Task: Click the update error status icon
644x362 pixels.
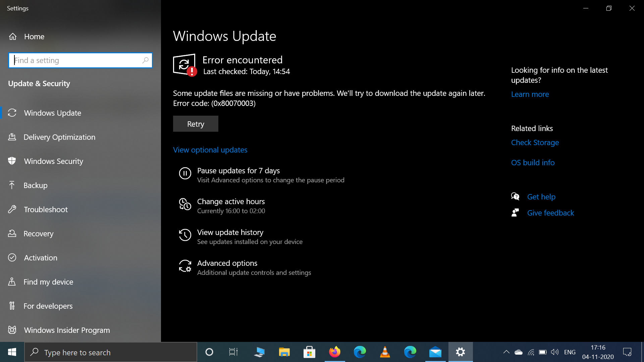Action: pyautogui.click(x=185, y=65)
